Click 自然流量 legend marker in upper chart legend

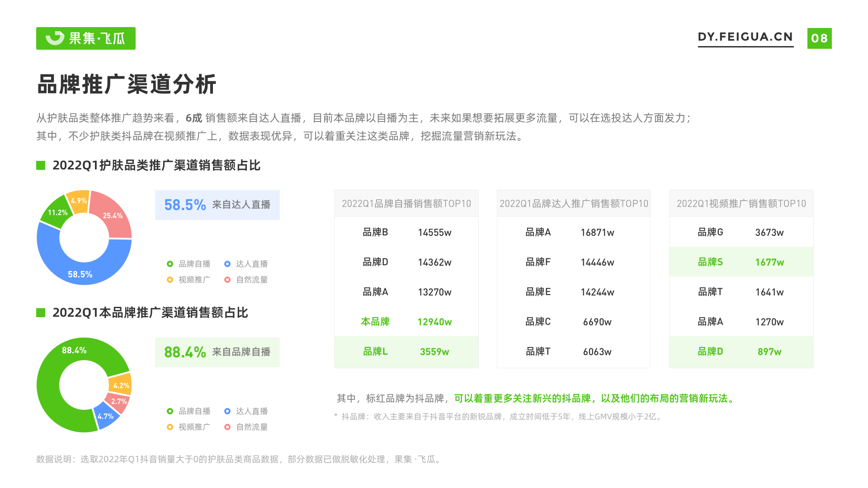227,280
